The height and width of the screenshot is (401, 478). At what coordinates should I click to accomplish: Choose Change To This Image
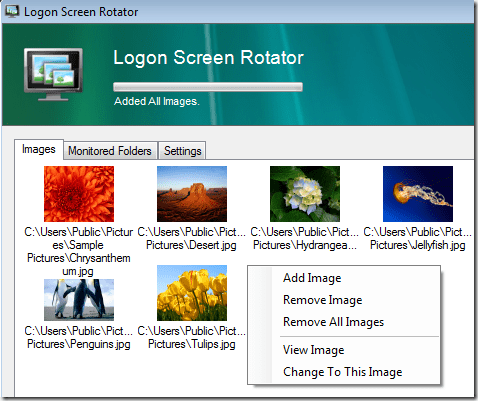[344, 372]
